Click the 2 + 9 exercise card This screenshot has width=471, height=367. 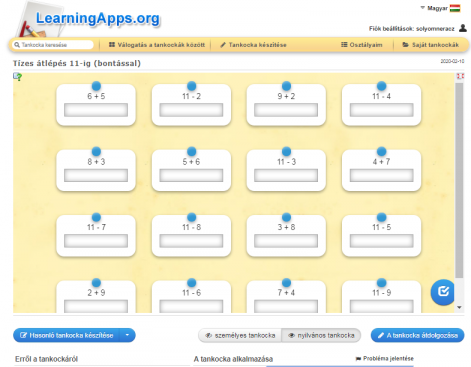96,297
